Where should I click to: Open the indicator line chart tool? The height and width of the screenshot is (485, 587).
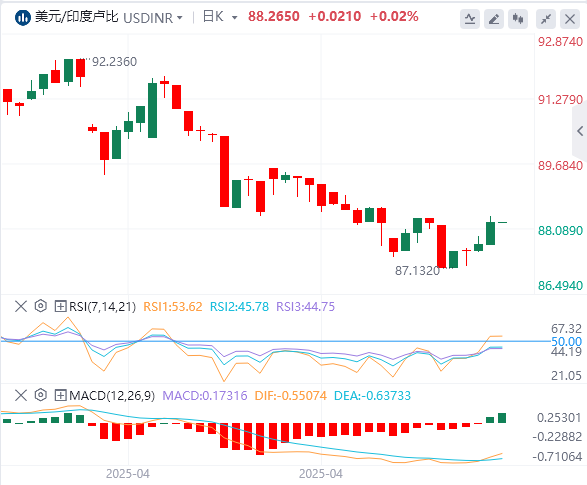(x=470, y=19)
